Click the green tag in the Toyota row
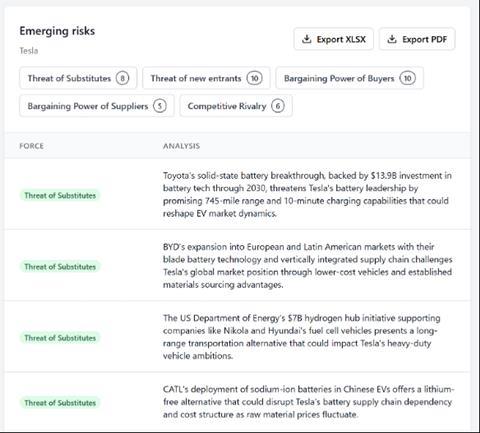Screen dimensions: 480x433 [x=60, y=195]
